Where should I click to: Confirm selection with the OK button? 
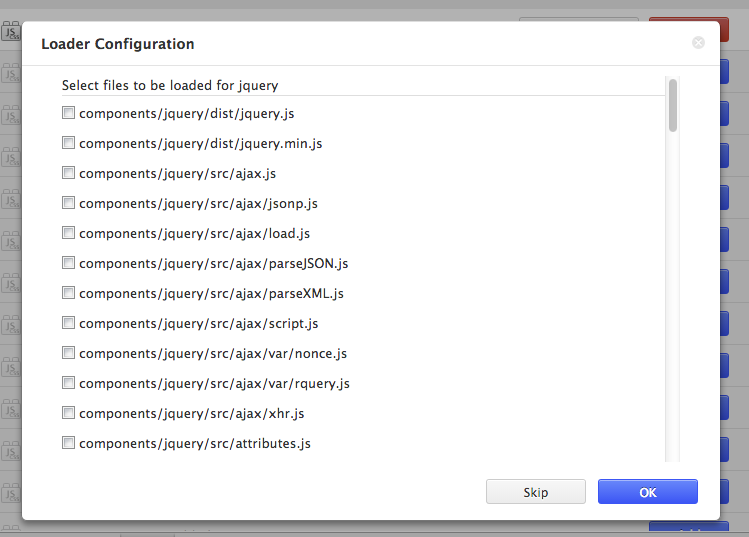(647, 492)
